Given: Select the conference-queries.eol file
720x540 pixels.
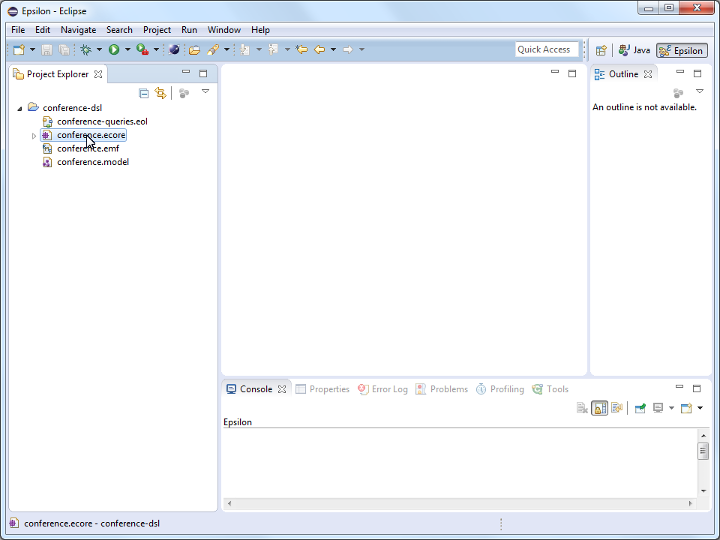Looking at the screenshot, I should 101,122.
